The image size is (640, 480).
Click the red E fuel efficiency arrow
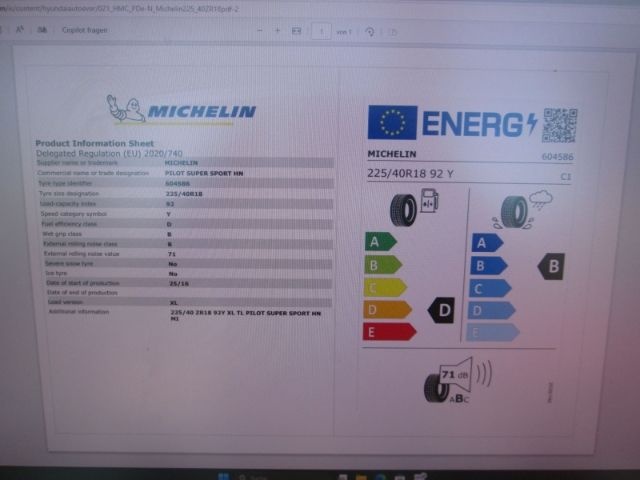[x=389, y=331]
